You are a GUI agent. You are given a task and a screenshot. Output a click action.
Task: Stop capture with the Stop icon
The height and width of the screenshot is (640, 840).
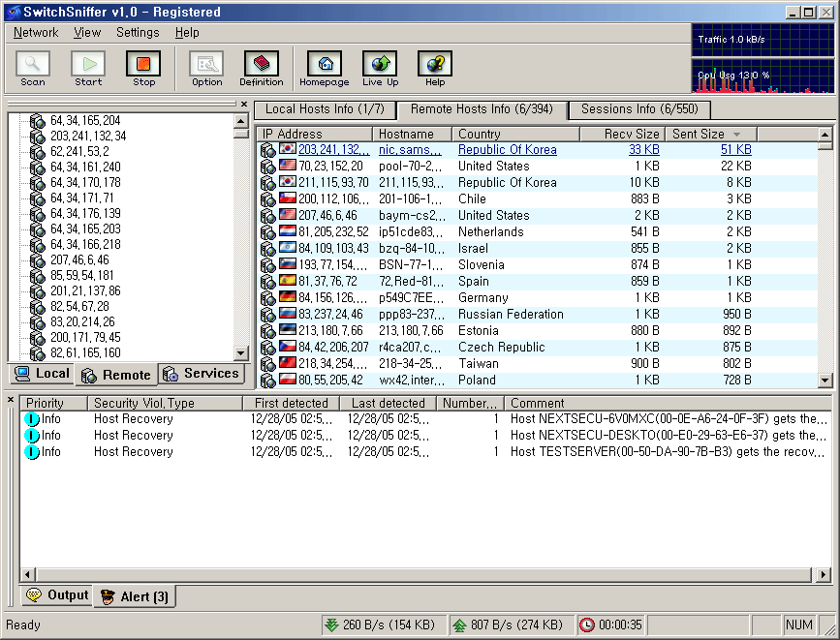tap(143, 64)
